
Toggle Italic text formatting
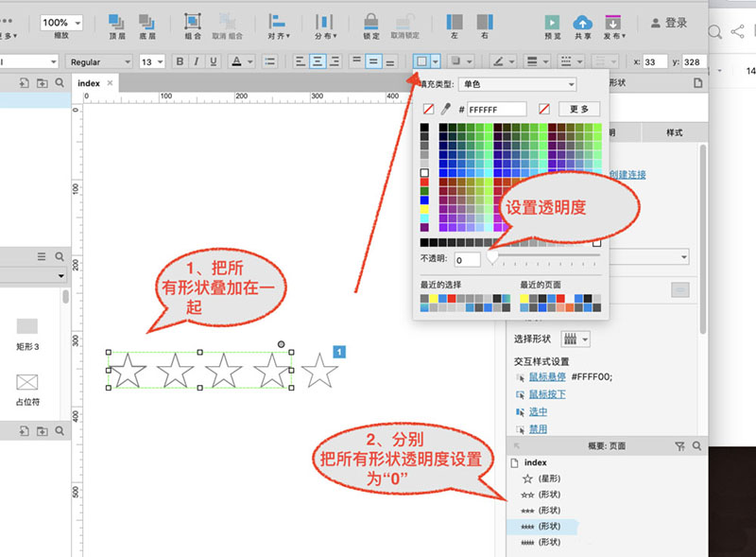197,61
